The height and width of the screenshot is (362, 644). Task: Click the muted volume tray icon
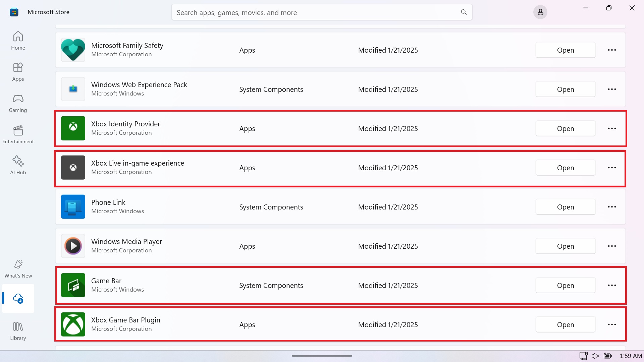pos(595,356)
